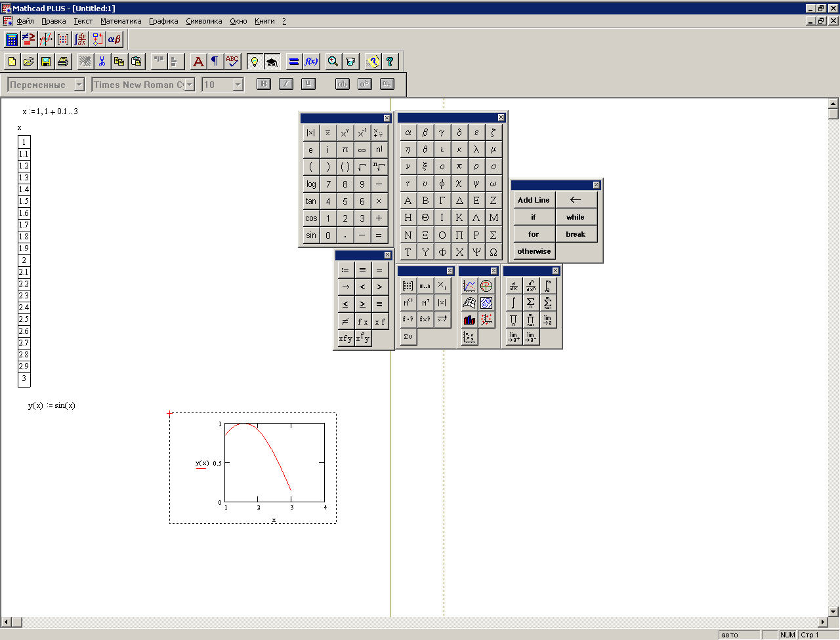The image size is (840, 640).
Task: Paste from clipboard
Action: point(136,62)
